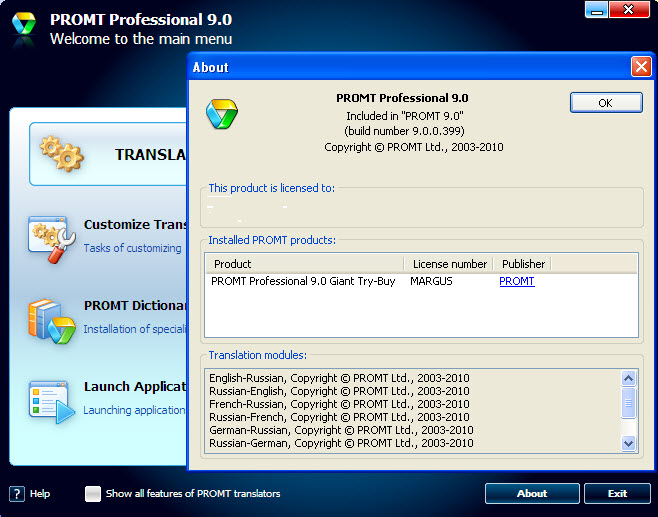Viewport: 658px width, 517px height.
Task: Click the PROMT logo icon in About dialog
Action: [x=222, y=114]
